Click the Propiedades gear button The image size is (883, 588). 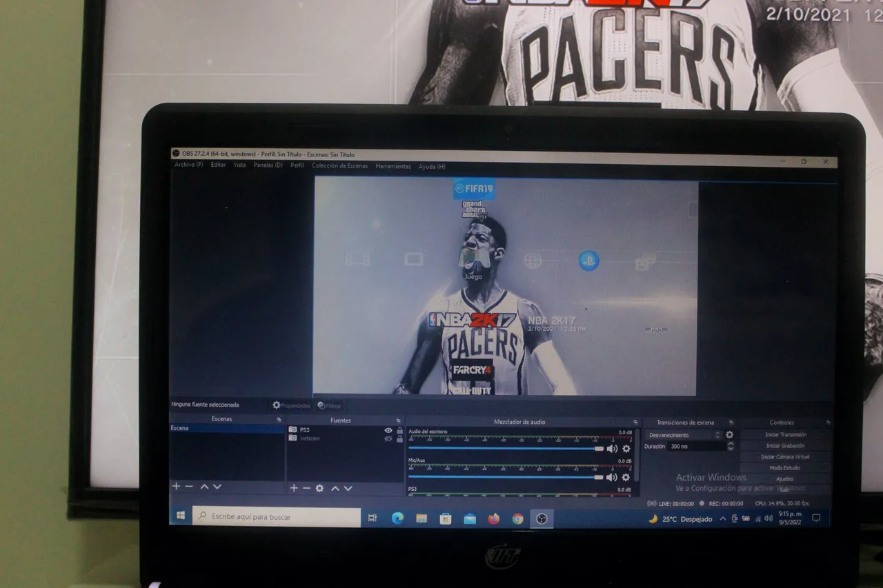pyautogui.click(x=291, y=405)
